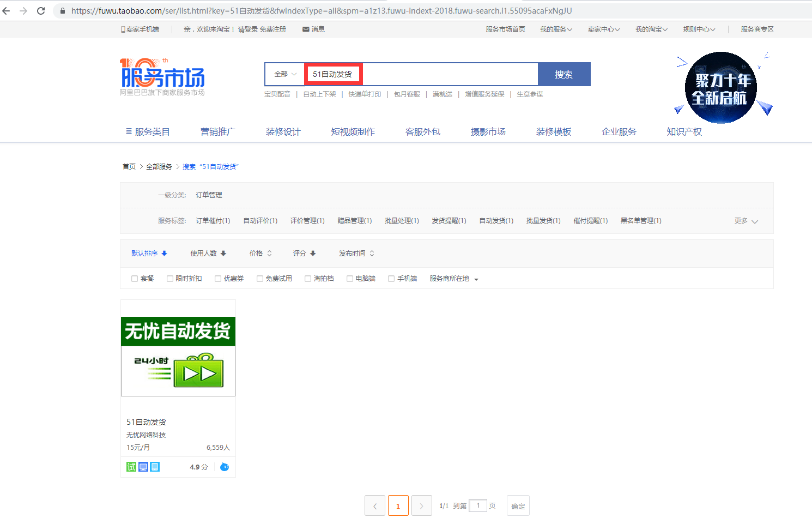This screenshot has width=812, height=524.
Task: Click the browser forward arrow
Action: 23,11
